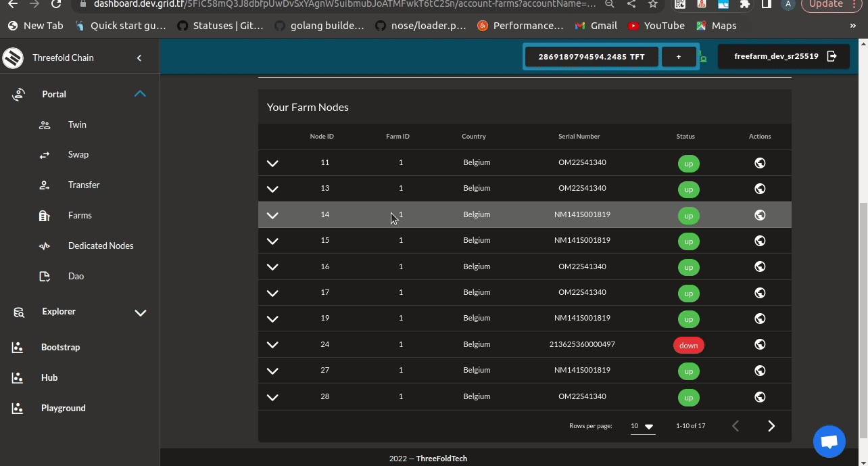Open the Playground section

coord(63,408)
